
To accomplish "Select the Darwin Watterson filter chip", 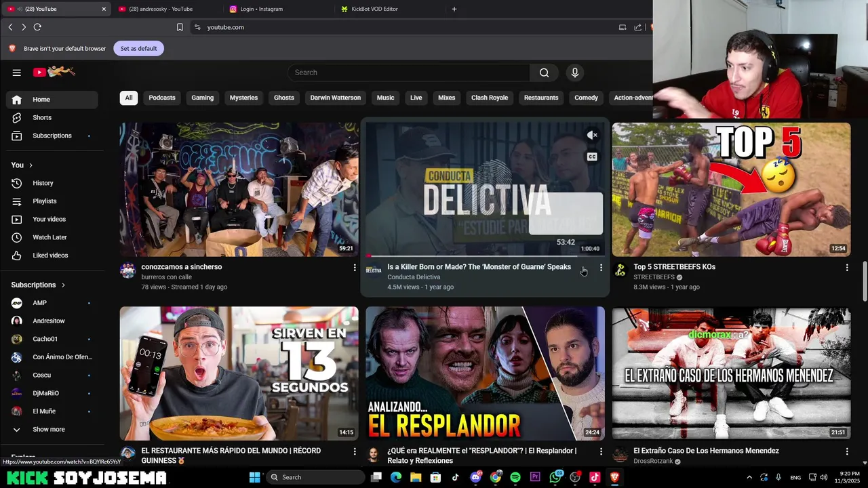I will [x=335, y=98].
